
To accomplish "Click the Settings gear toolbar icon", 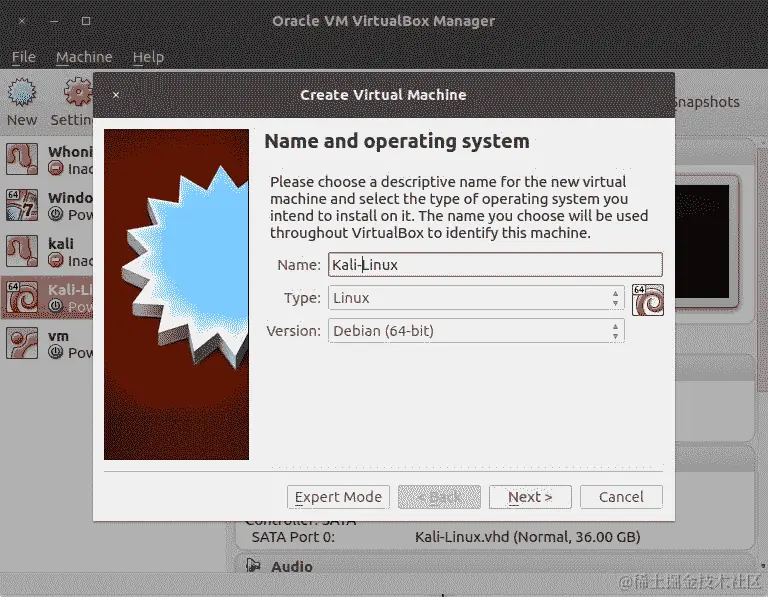I will (x=78, y=92).
